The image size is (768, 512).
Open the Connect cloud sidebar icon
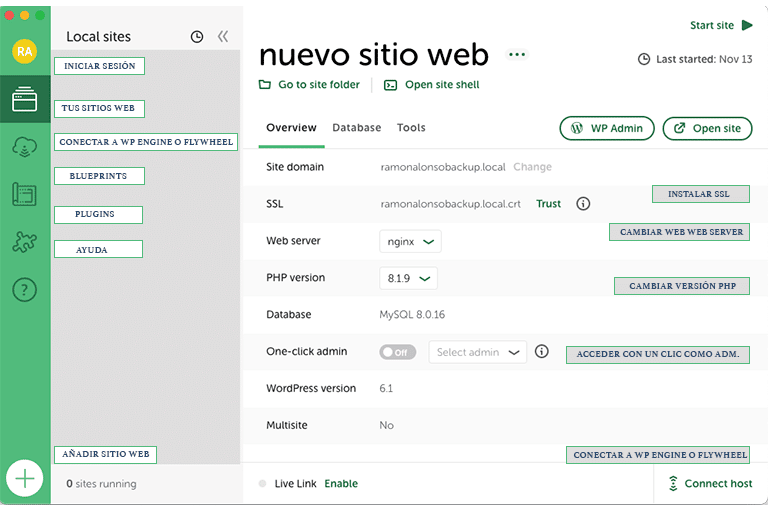[x=24, y=146]
